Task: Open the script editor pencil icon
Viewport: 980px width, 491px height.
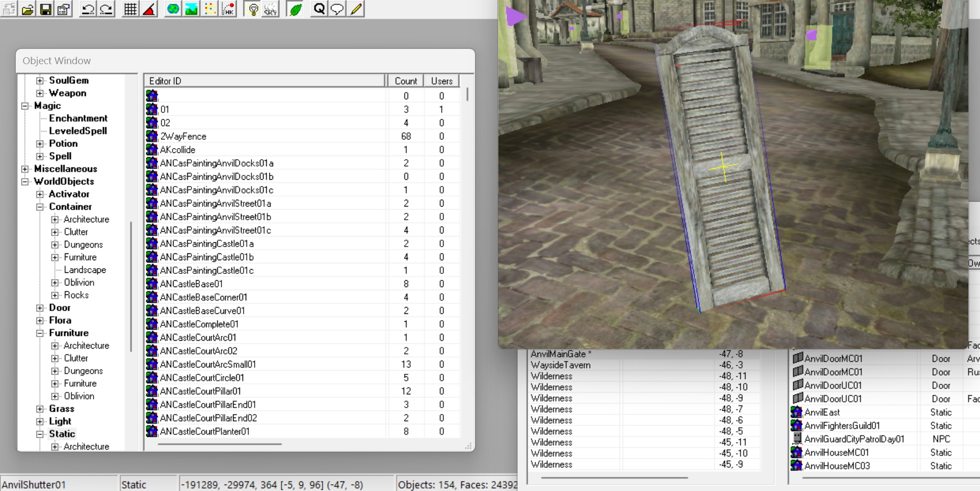Action: tap(356, 9)
